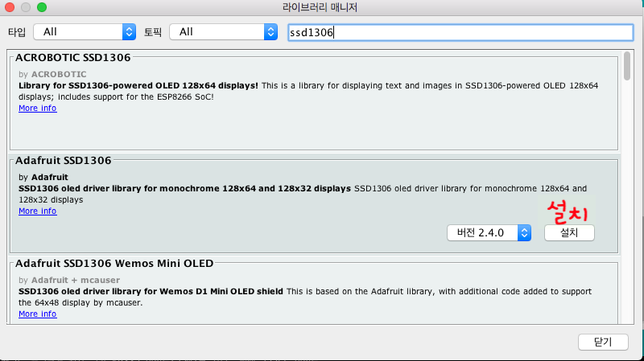Click the green window zoom button
The height and width of the screenshot is (361, 644).
(x=42, y=7)
